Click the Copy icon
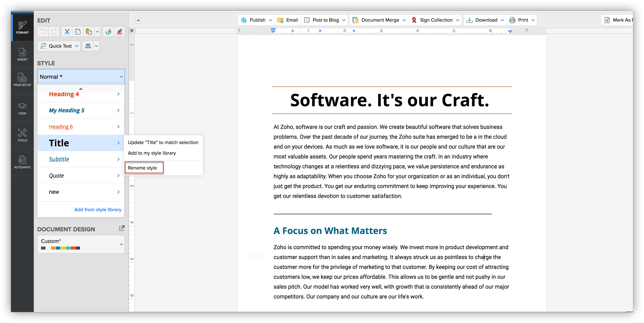 pos(78,32)
